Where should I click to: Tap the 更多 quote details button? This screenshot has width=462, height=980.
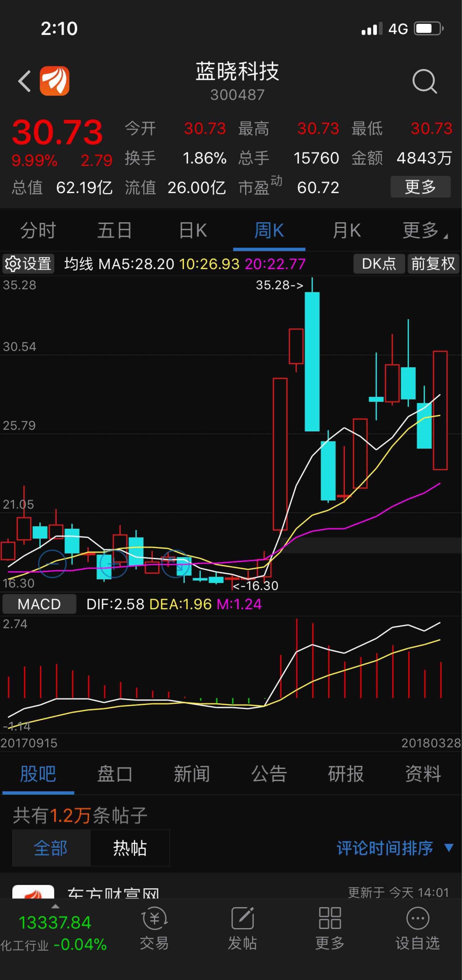click(x=421, y=187)
